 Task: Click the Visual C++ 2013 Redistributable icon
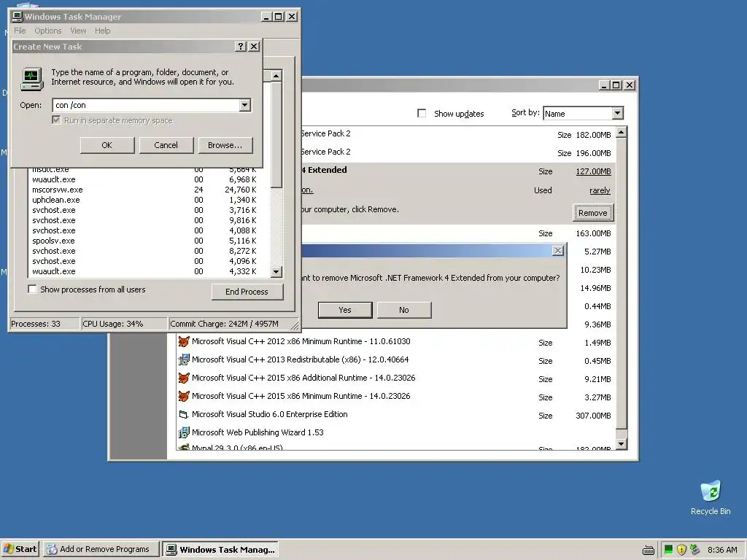click(x=183, y=359)
